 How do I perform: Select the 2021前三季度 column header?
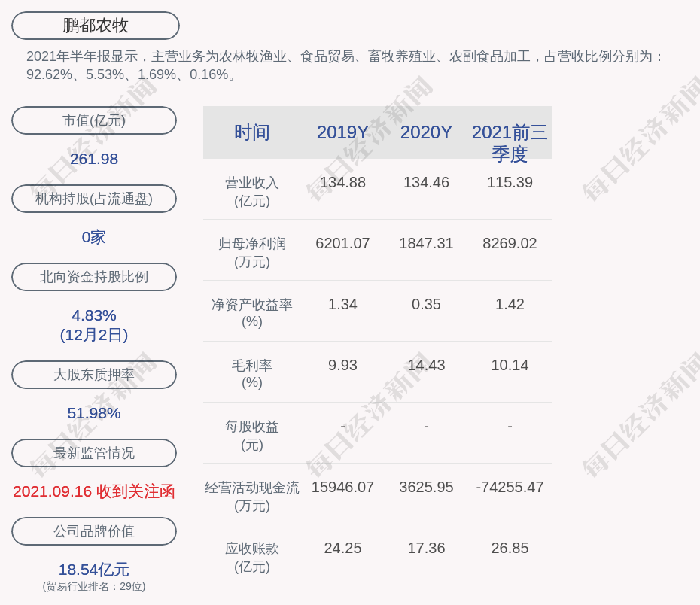(510, 143)
